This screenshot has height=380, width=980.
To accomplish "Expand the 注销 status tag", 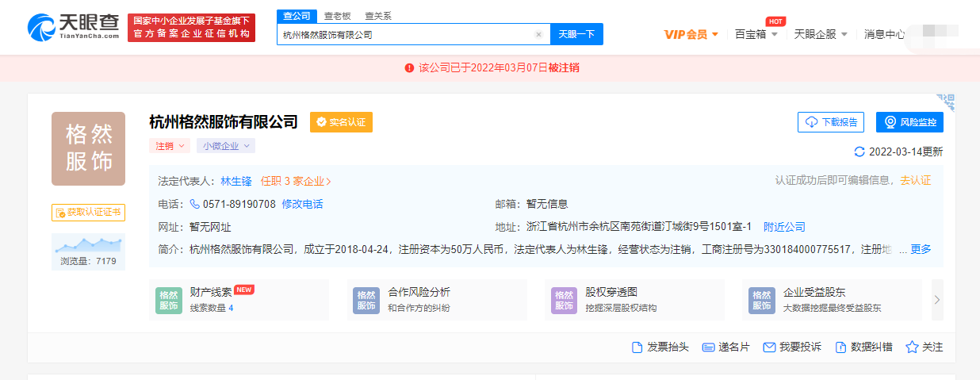I will (169, 146).
